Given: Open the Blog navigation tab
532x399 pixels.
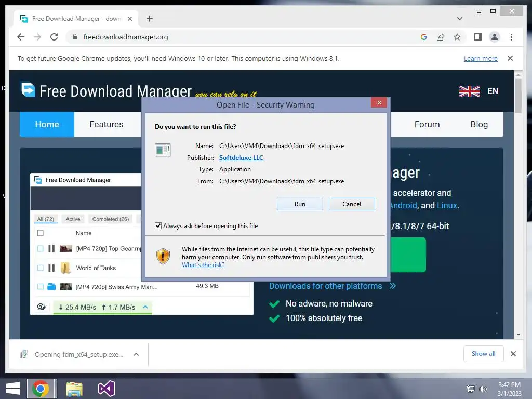Looking at the screenshot, I should tap(479, 124).
